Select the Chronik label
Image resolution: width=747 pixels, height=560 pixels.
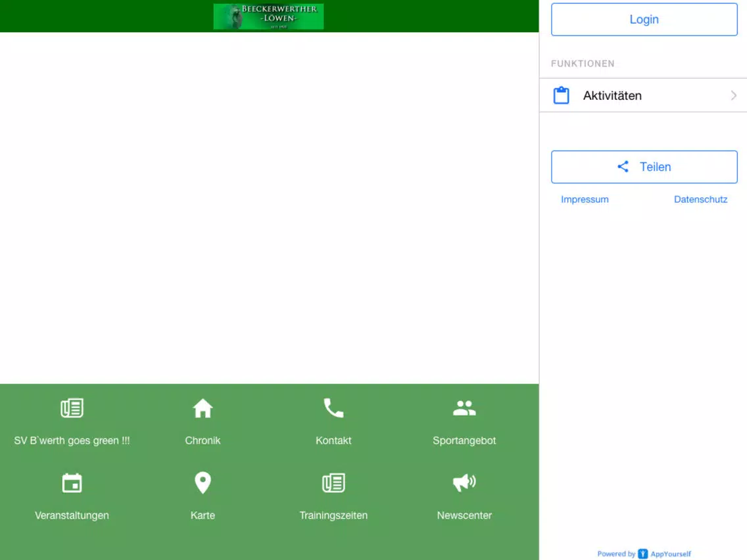(203, 440)
